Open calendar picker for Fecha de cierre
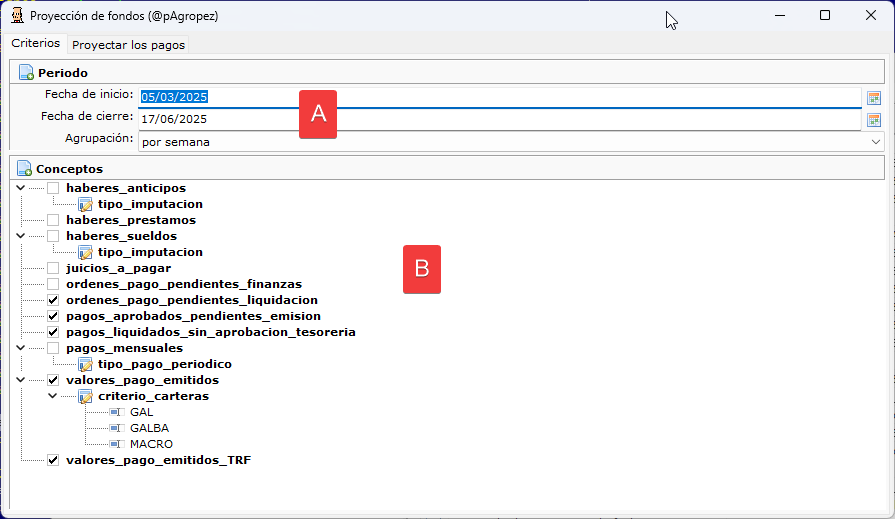Screen dimensions: 895x519 point(873,120)
